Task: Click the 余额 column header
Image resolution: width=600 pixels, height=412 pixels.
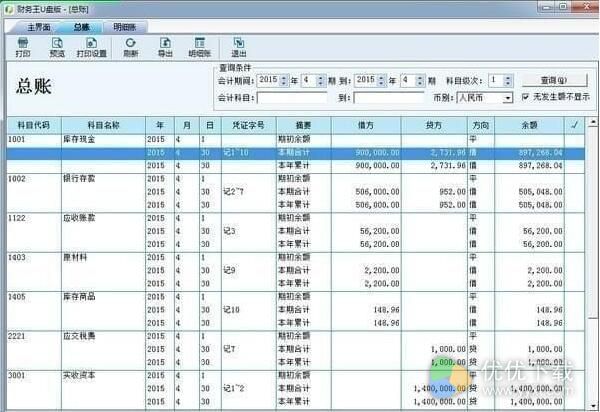Action: [529, 125]
